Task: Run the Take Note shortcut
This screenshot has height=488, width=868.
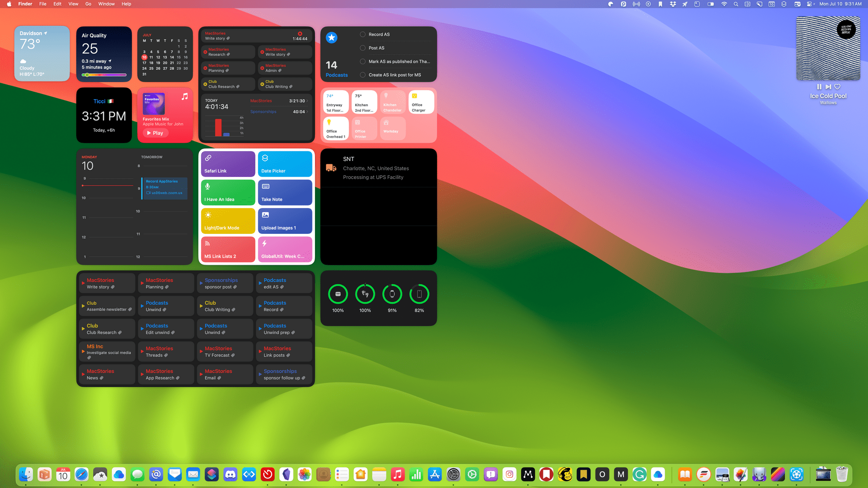Action: pyautogui.click(x=285, y=192)
